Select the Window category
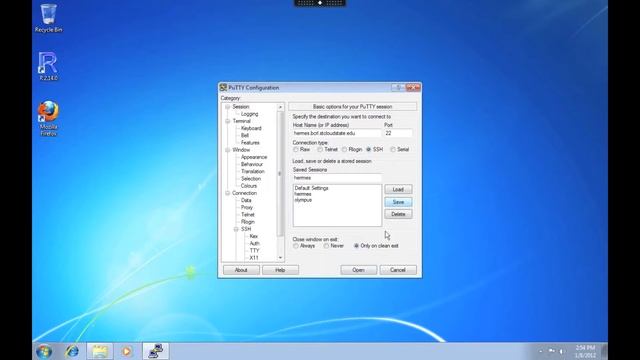This screenshot has height=360, width=640. click(x=241, y=150)
